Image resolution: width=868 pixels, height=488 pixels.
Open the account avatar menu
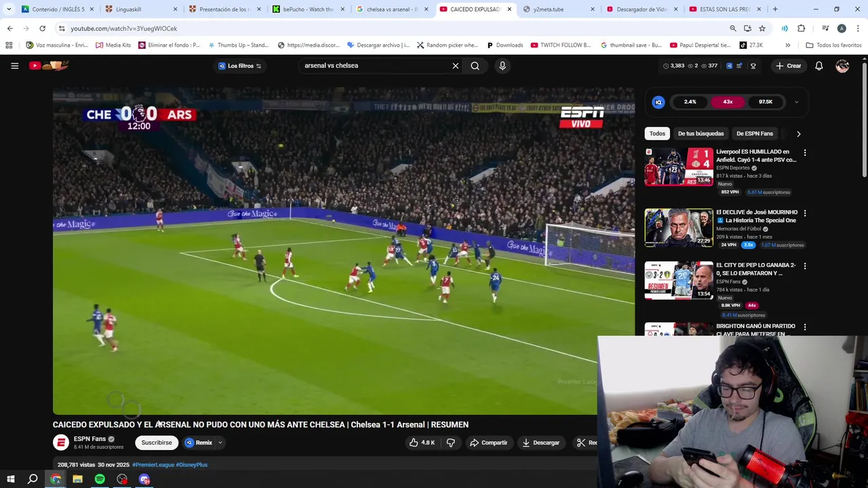click(842, 66)
